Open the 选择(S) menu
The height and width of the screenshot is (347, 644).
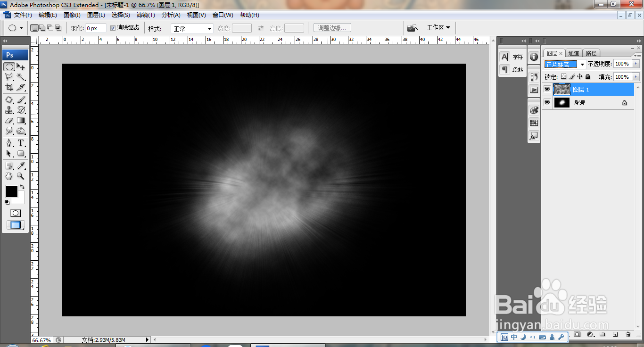pyautogui.click(x=121, y=15)
